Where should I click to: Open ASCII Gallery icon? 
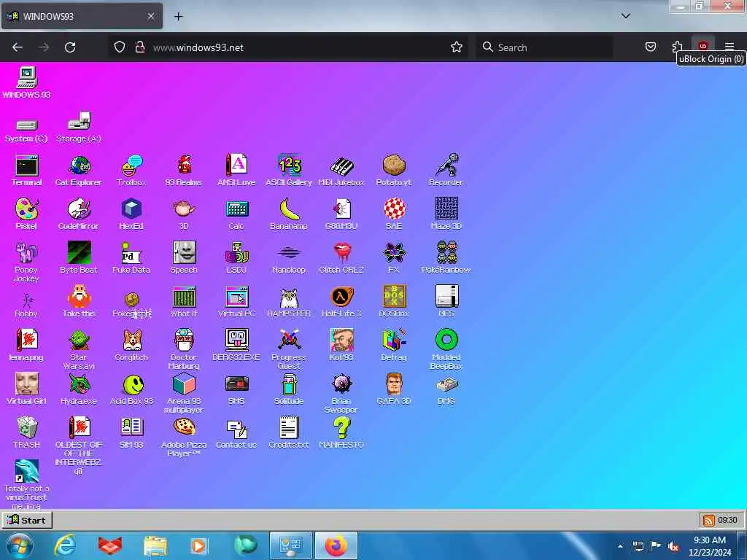[x=289, y=170]
